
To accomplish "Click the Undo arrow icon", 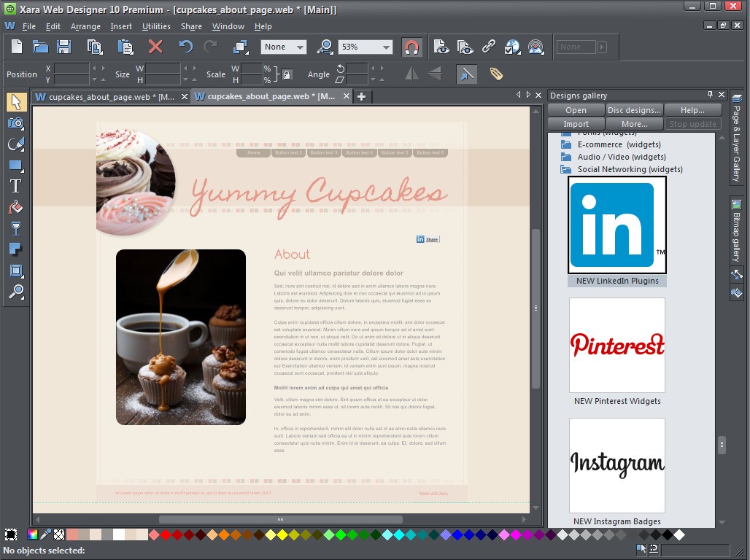I will tap(186, 47).
